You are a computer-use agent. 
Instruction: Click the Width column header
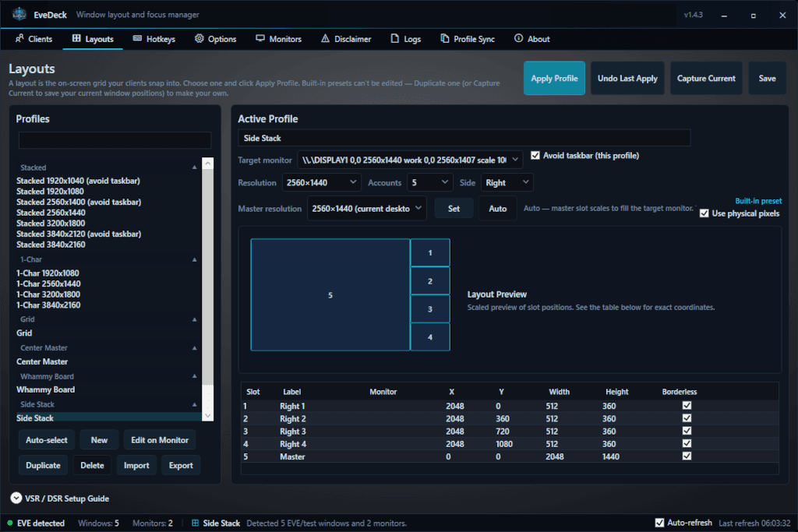pyautogui.click(x=559, y=392)
